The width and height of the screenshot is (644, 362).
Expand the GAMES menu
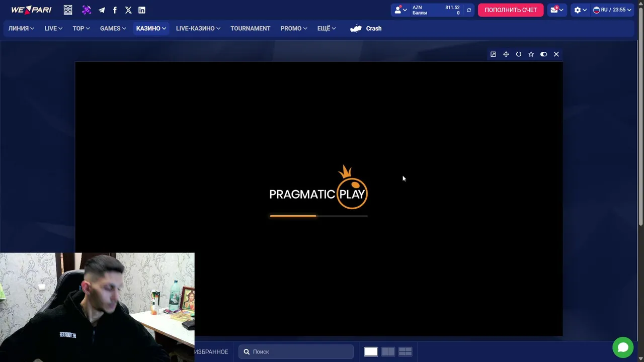[113, 29]
